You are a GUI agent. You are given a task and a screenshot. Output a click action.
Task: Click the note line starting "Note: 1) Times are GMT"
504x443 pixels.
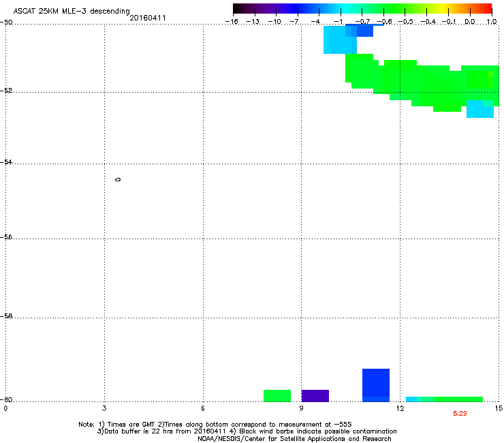[x=215, y=425]
